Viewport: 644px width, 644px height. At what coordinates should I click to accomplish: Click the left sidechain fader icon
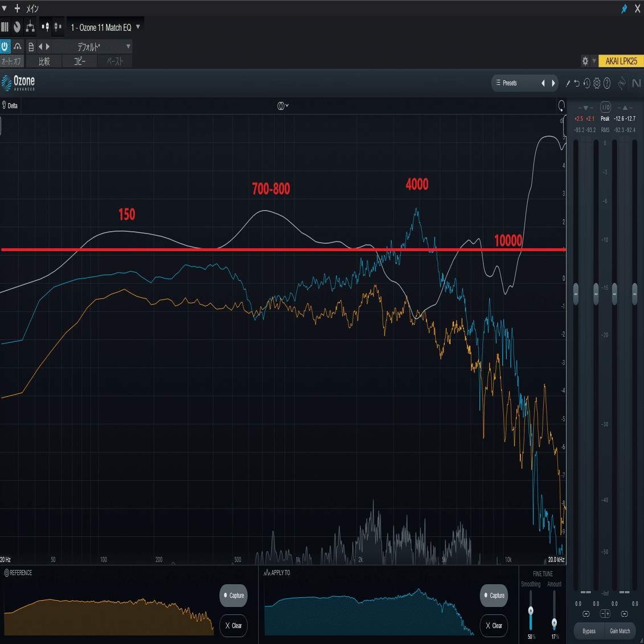click(x=45, y=27)
